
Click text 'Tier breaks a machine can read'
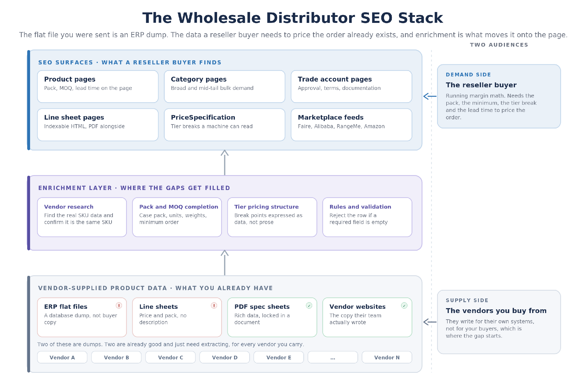(212, 126)
